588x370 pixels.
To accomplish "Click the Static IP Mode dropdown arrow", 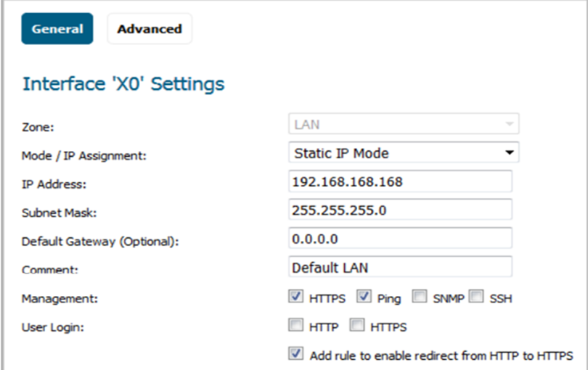I will [510, 152].
